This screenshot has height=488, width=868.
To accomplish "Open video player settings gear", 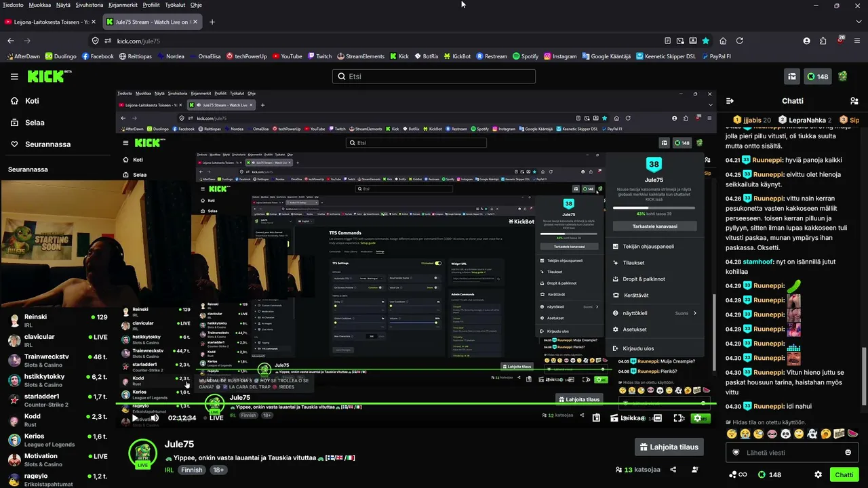I will click(x=698, y=418).
